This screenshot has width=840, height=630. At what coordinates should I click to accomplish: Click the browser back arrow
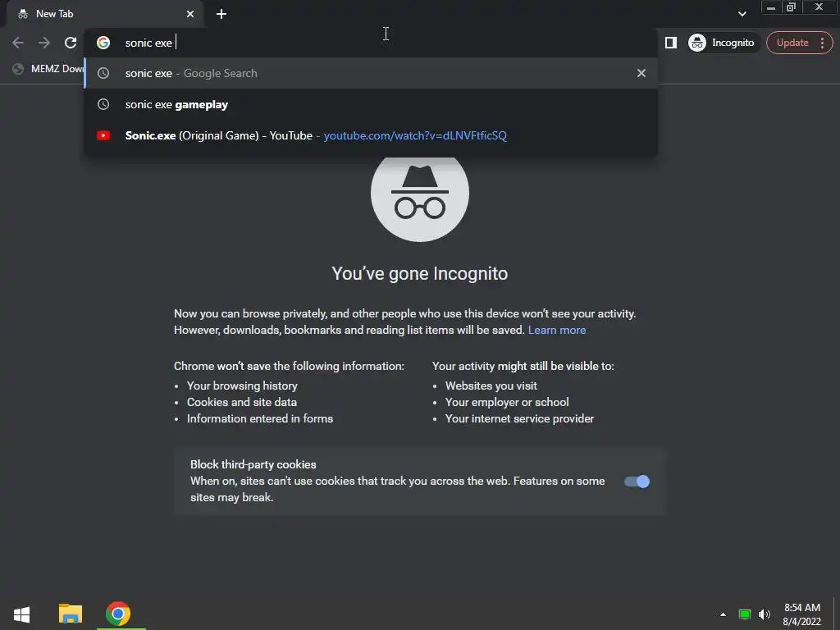18,43
